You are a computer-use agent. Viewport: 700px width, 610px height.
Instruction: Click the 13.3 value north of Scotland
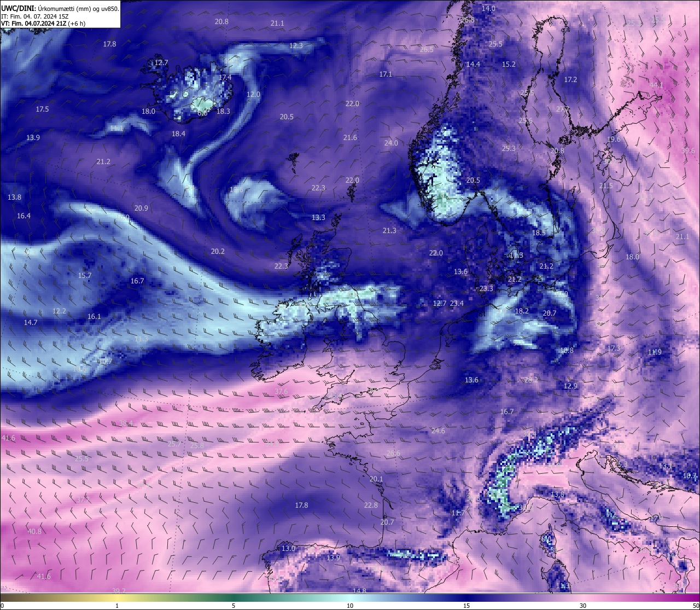pos(318,218)
